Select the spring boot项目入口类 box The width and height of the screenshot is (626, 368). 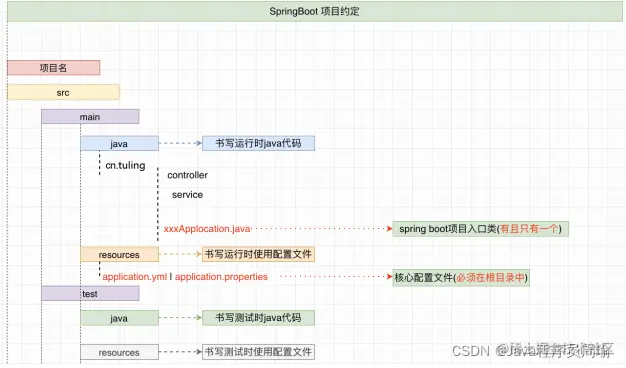[x=480, y=229]
